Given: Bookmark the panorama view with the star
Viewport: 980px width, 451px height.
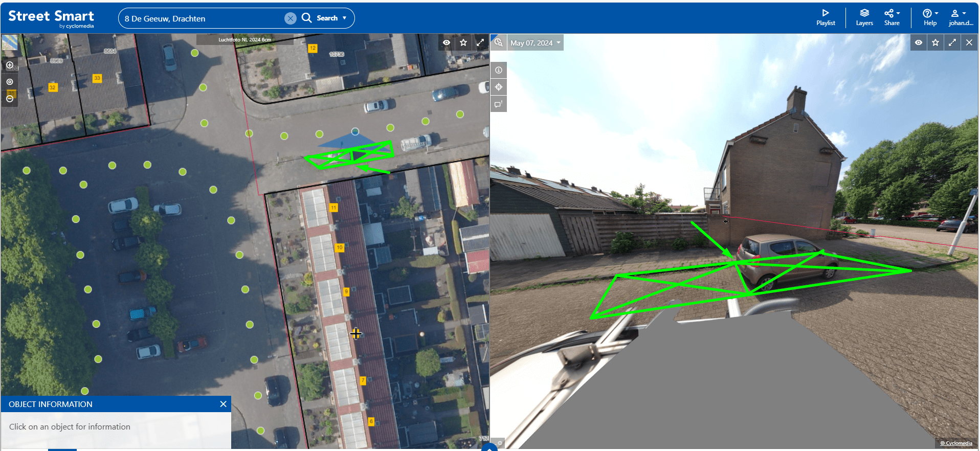Looking at the screenshot, I should 936,42.
